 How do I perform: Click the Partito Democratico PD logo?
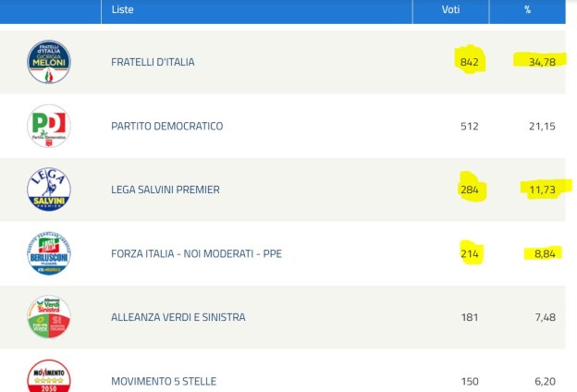pyautogui.click(x=49, y=126)
